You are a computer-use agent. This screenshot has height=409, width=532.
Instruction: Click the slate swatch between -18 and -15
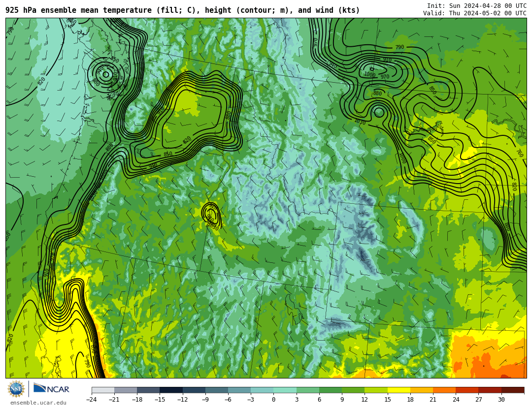pyautogui.click(x=148, y=390)
